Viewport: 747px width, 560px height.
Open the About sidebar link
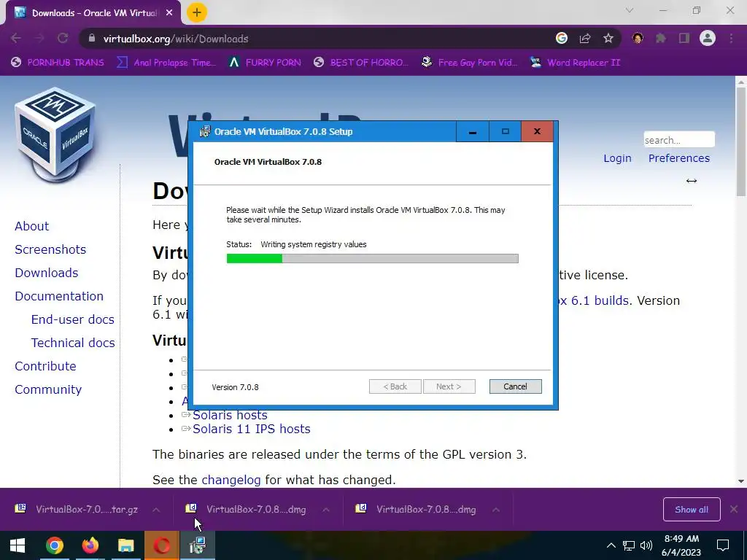point(31,226)
